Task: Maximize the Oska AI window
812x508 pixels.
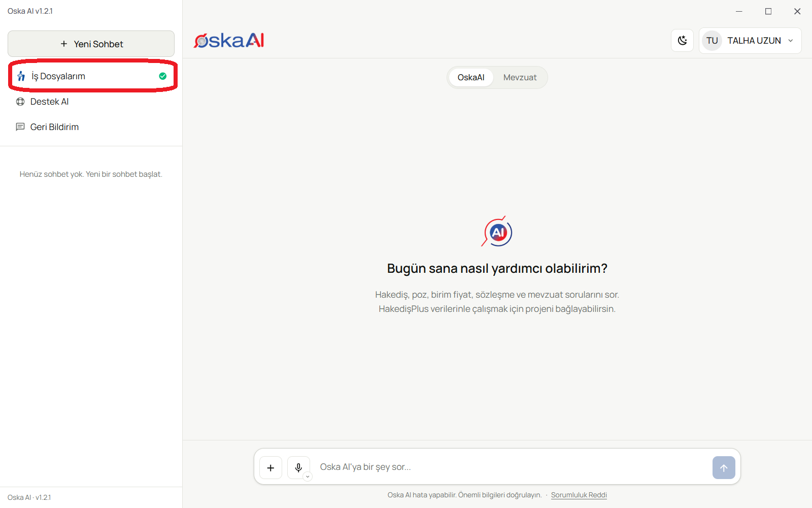Action: click(768, 11)
